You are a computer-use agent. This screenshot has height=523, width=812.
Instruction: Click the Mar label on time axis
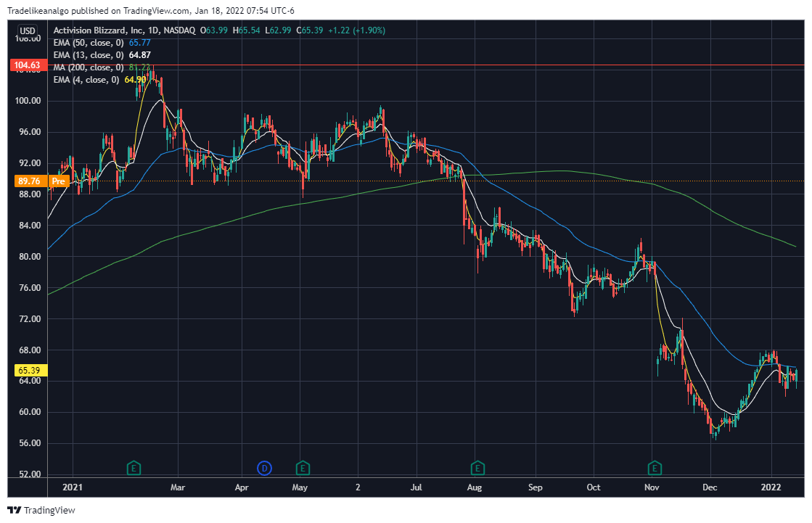[178, 487]
